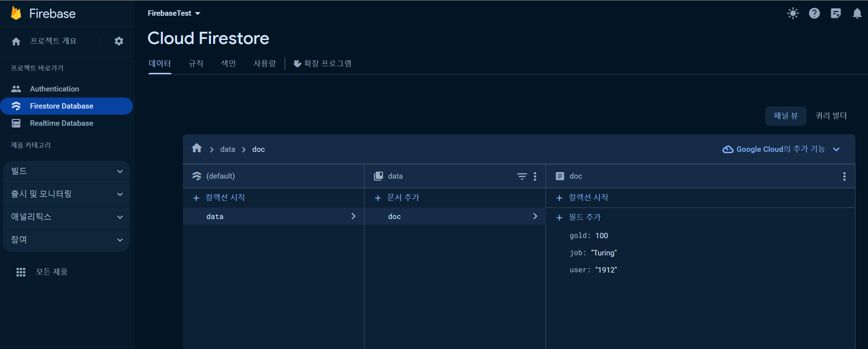This screenshot has height=349, width=868.
Task: Click 모든 제품 label in sidebar
Action: point(52,272)
